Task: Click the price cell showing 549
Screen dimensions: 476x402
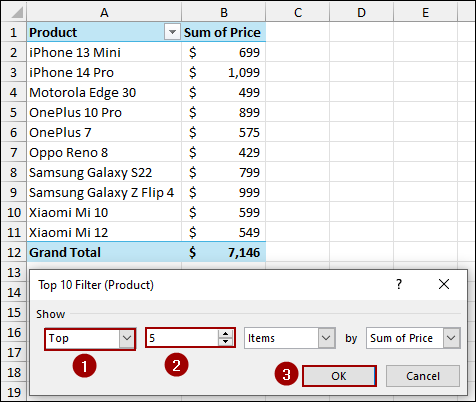Action: pos(224,232)
